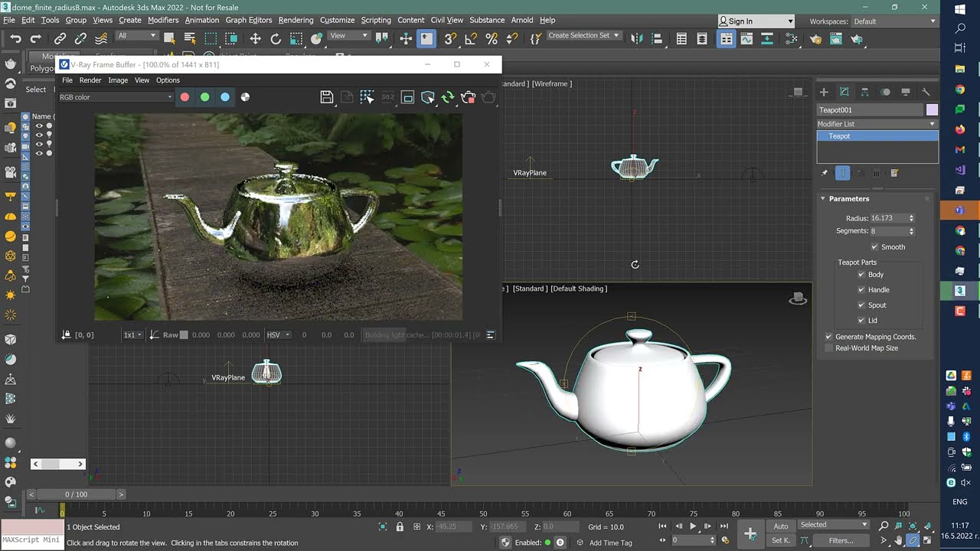Toggle red channel in frame buffer
The image size is (980, 551).
pos(185,97)
